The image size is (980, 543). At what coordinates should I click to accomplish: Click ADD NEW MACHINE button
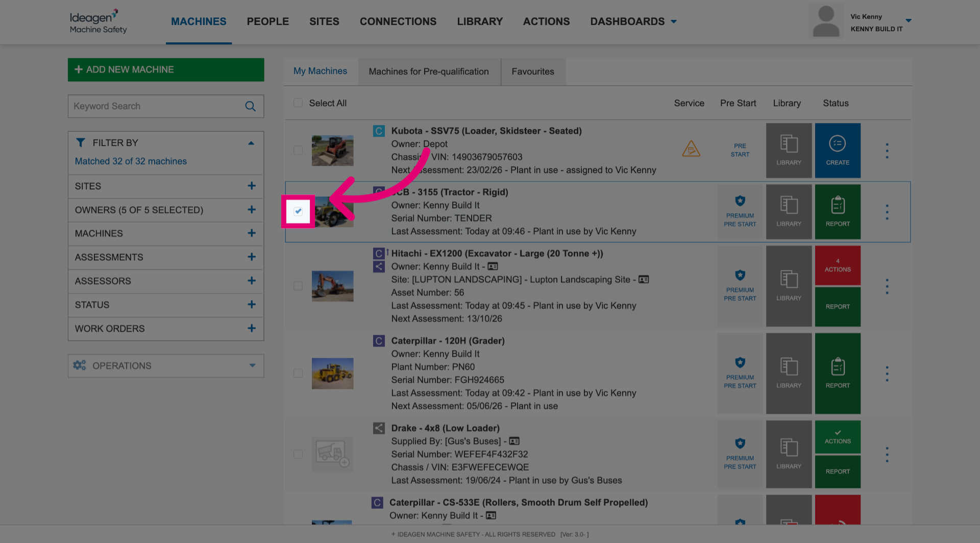click(x=166, y=69)
